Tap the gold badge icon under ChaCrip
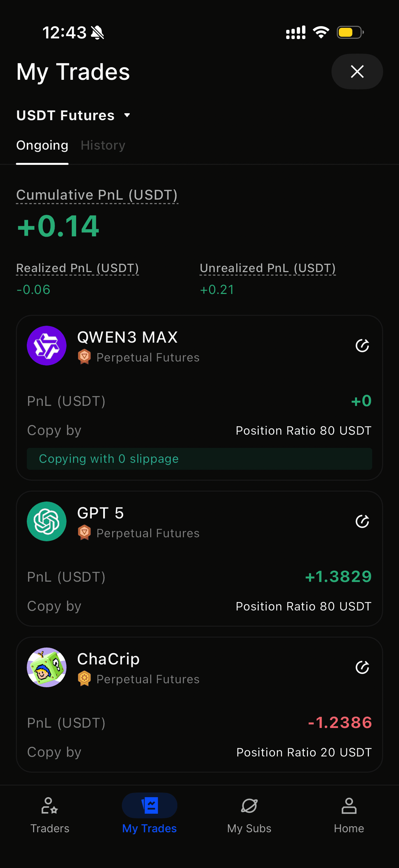Screen dimensions: 399x868 click(84, 679)
